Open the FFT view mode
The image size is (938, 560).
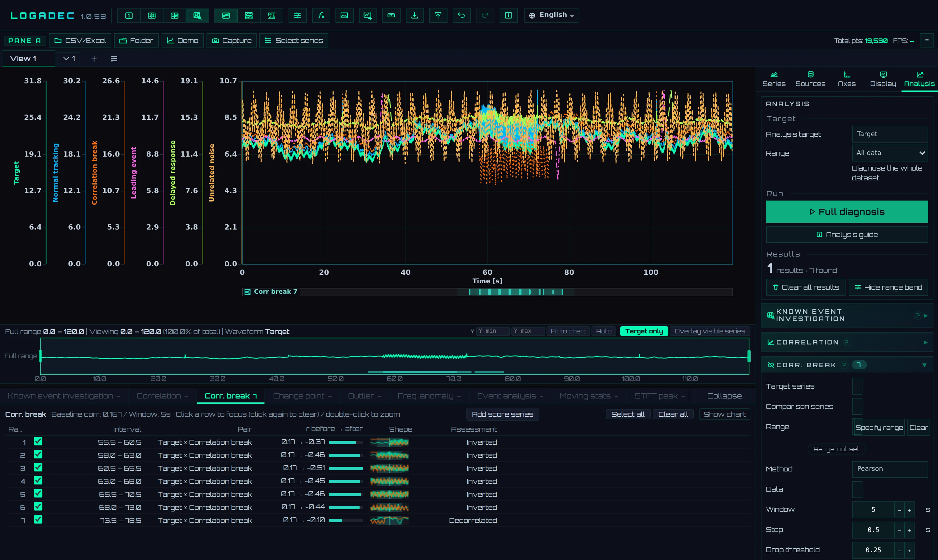[271, 16]
